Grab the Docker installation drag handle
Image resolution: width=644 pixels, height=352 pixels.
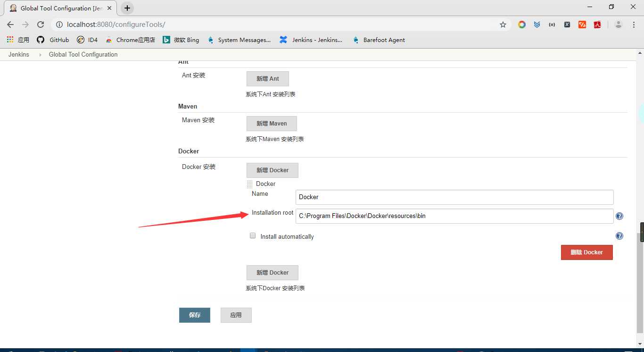pos(250,184)
